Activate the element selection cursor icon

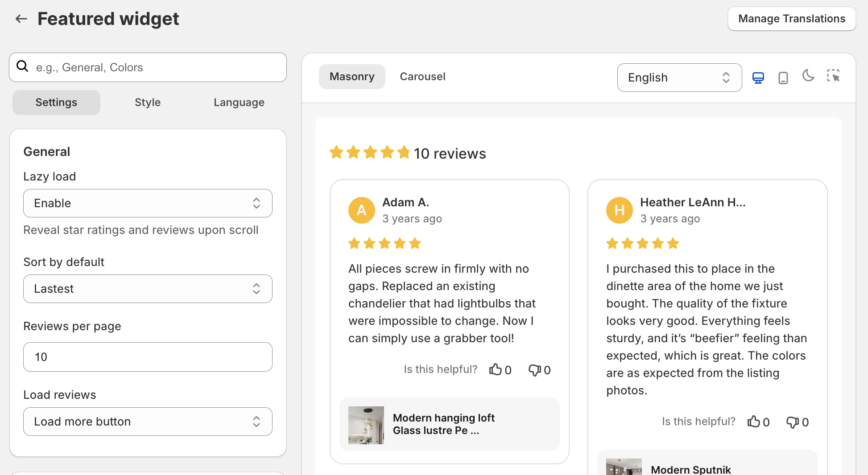[x=833, y=76]
